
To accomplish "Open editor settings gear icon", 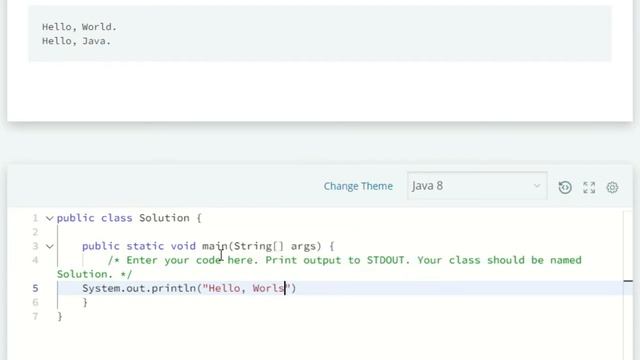I will tap(612, 187).
